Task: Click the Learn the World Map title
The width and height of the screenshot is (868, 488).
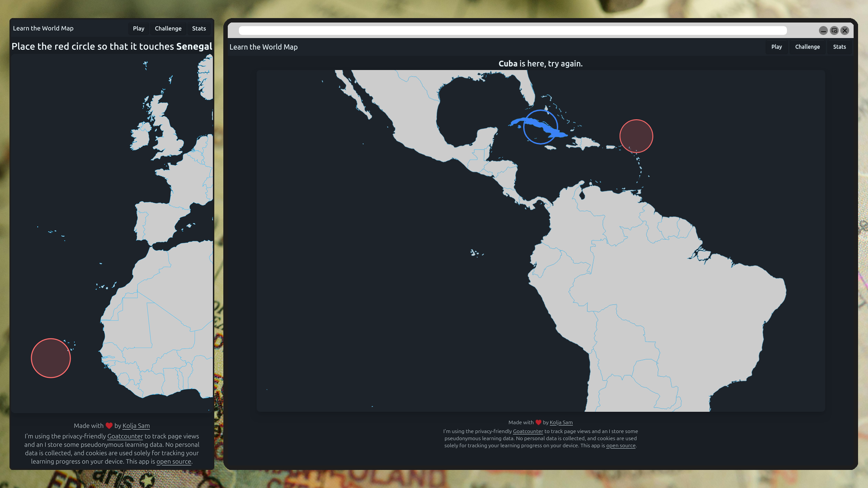Action: pyautogui.click(x=264, y=47)
